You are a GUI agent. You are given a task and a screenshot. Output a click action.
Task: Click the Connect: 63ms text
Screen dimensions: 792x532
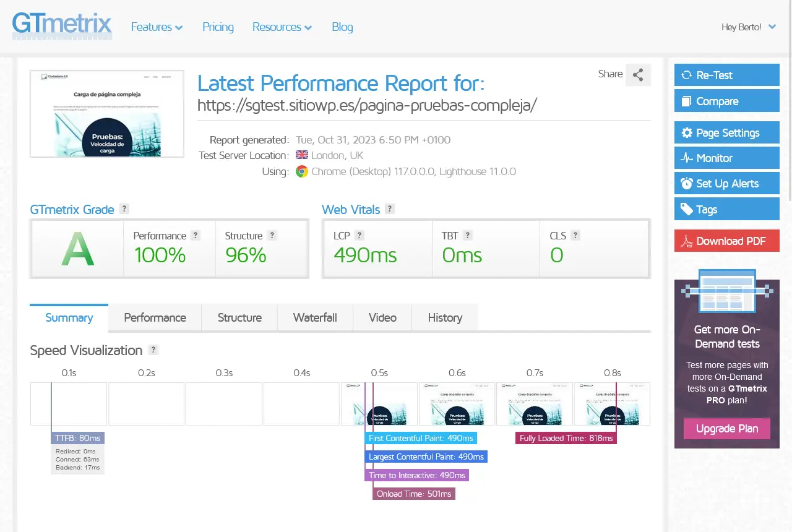77,460
